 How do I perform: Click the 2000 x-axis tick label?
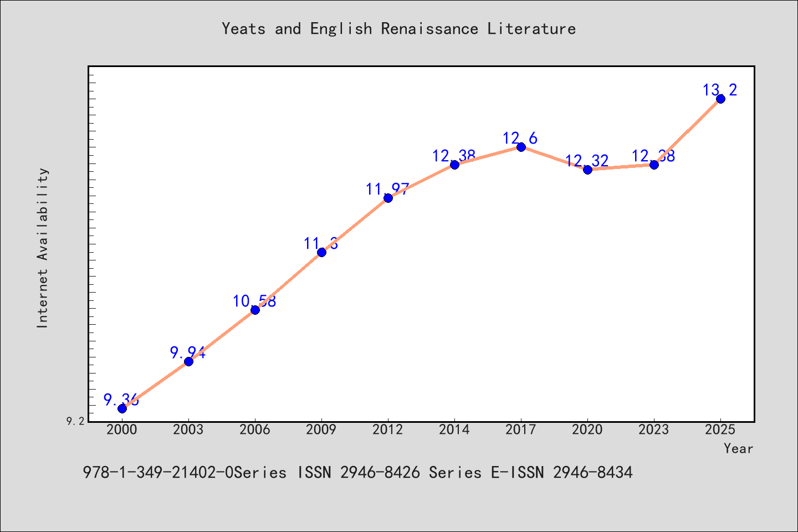click(x=122, y=429)
